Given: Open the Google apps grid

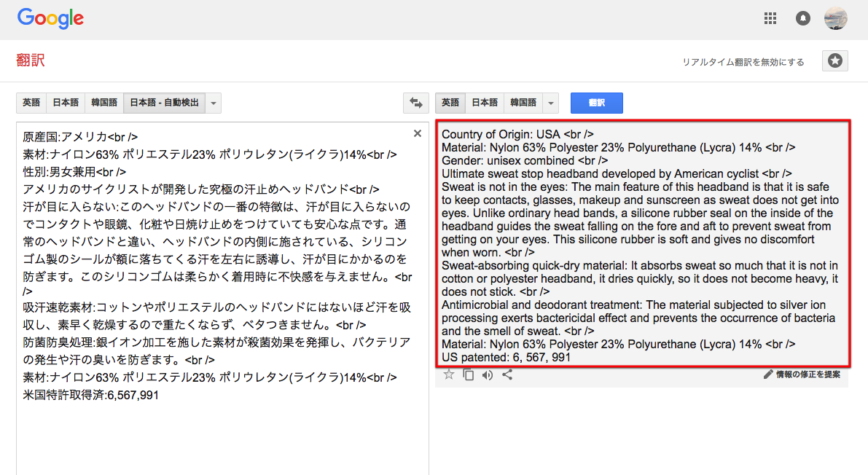Looking at the screenshot, I should (x=770, y=19).
